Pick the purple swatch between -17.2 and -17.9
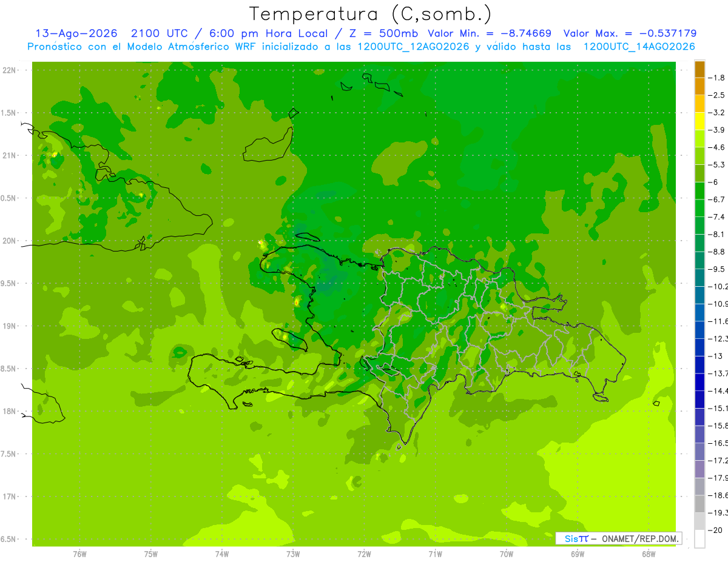728x562 pixels. tap(699, 469)
